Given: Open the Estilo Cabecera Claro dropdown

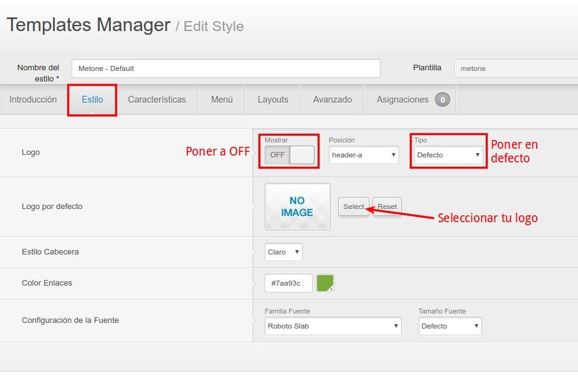Looking at the screenshot, I should pyautogui.click(x=283, y=252).
